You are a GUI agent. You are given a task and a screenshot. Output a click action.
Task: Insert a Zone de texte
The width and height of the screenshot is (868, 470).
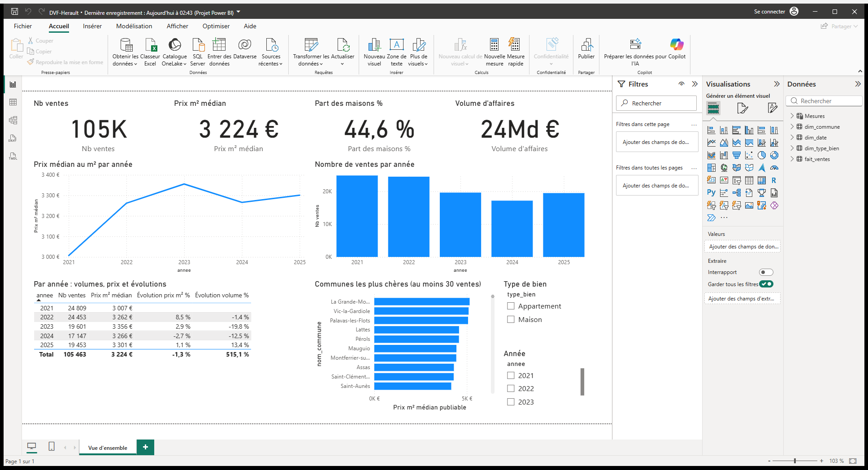(397, 52)
